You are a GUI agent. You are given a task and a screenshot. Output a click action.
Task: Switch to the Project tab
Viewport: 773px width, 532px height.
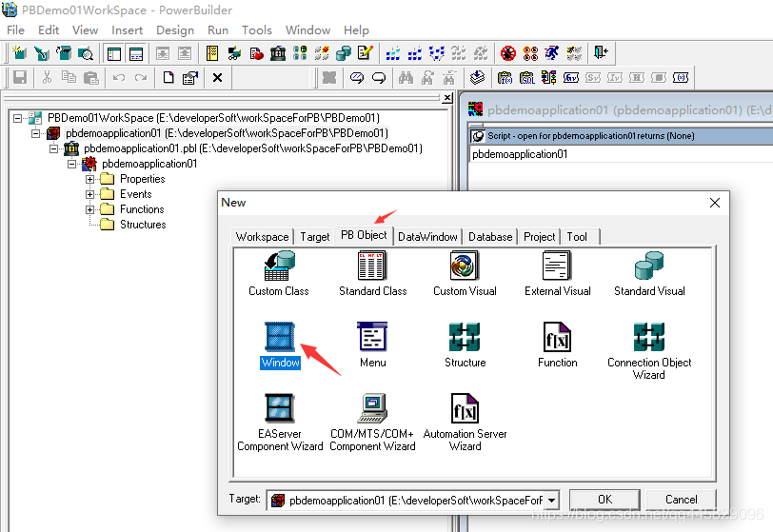pyautogui.click(x=540, y=237)
